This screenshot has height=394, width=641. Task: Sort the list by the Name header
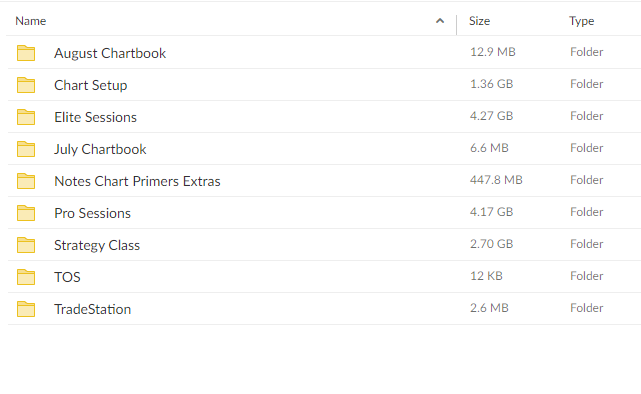click(x=31, y=21)
